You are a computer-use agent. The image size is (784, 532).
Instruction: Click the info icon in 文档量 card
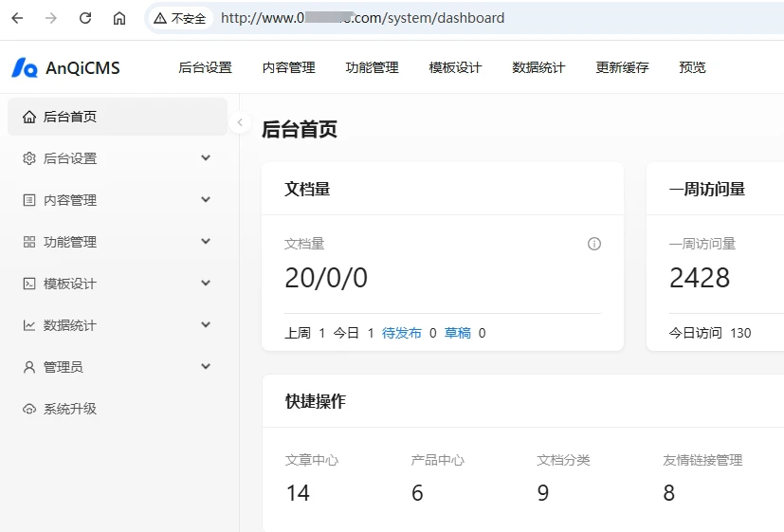pos(594,244)
